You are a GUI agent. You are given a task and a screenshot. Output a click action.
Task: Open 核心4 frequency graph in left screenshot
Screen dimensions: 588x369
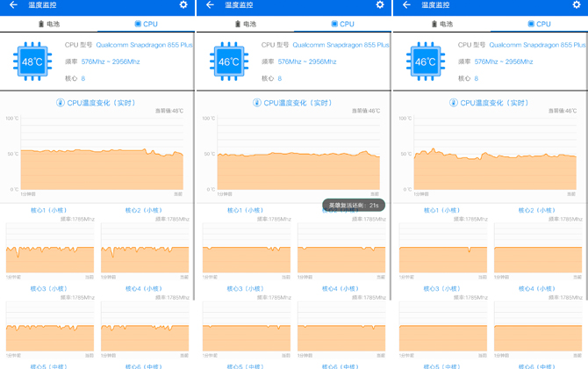coord(145,326)
